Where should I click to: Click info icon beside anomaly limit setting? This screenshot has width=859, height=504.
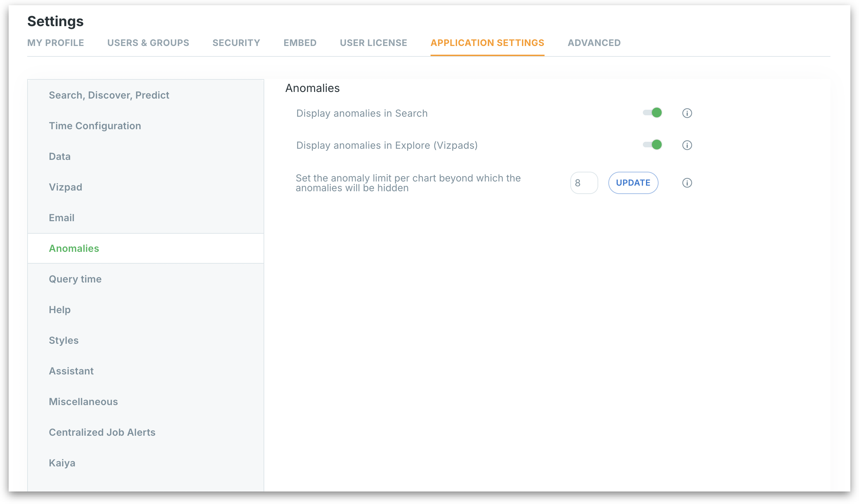click(x=687, y=183)
